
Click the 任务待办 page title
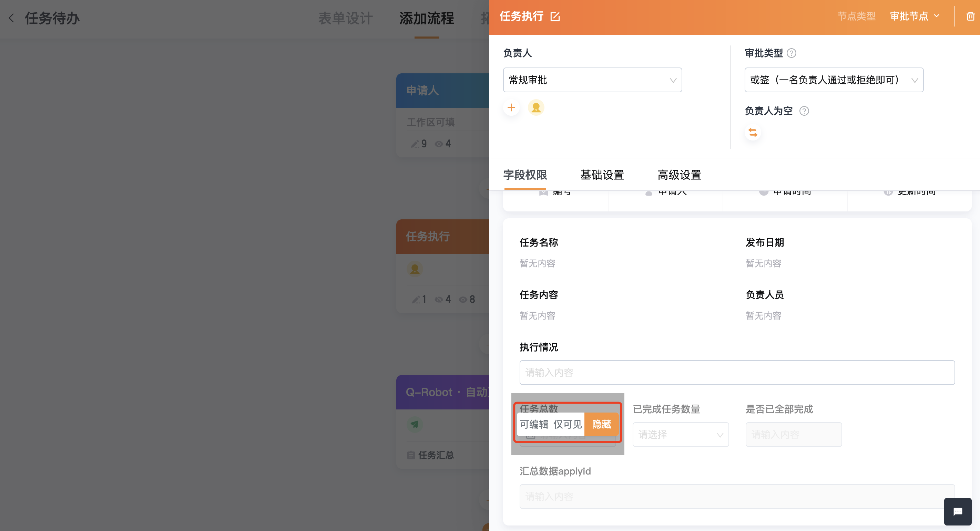click(52, 18)
